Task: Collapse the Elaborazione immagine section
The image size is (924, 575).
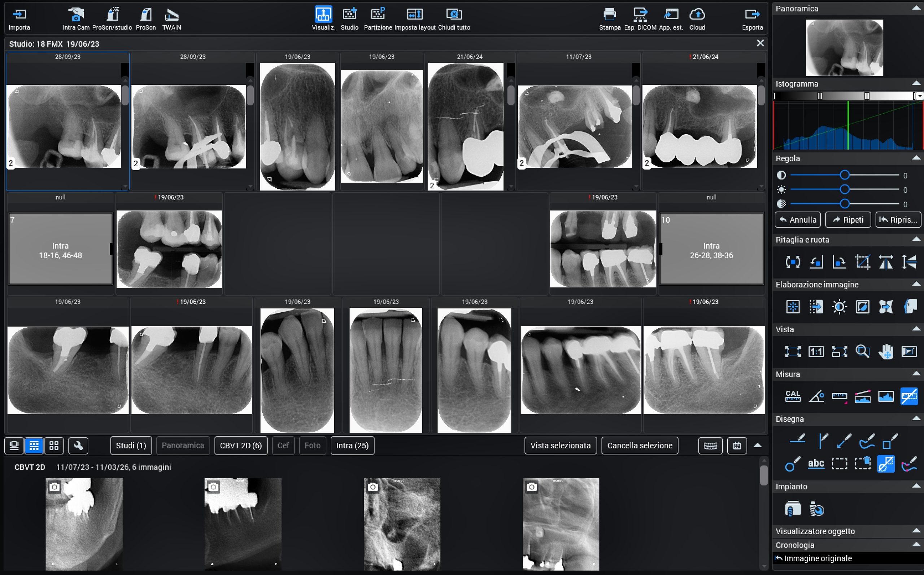Action: click(x=916, y=284)
